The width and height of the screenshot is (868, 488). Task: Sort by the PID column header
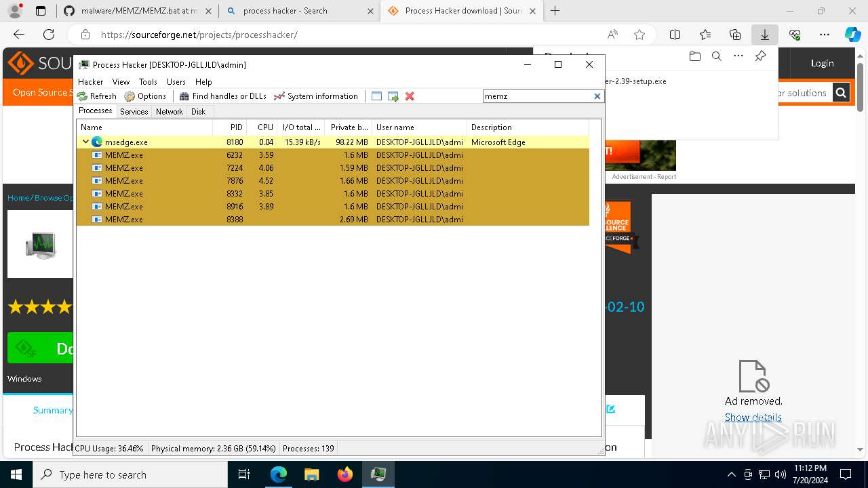coord(230,127)
